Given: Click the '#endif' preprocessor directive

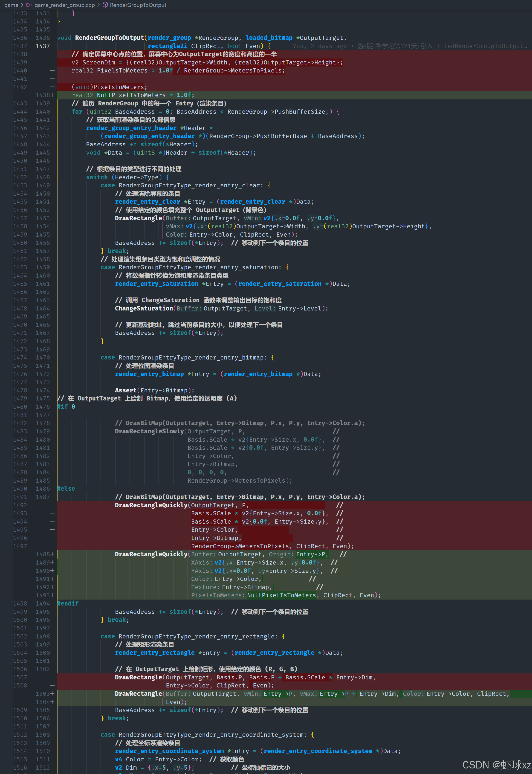Looking at the screenshot, I should (x=68, y=603).
